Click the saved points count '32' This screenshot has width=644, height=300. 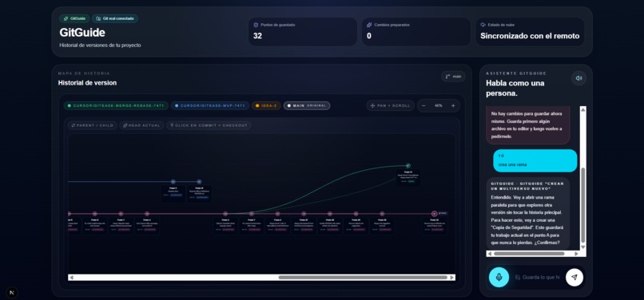[x=257, y=36]
